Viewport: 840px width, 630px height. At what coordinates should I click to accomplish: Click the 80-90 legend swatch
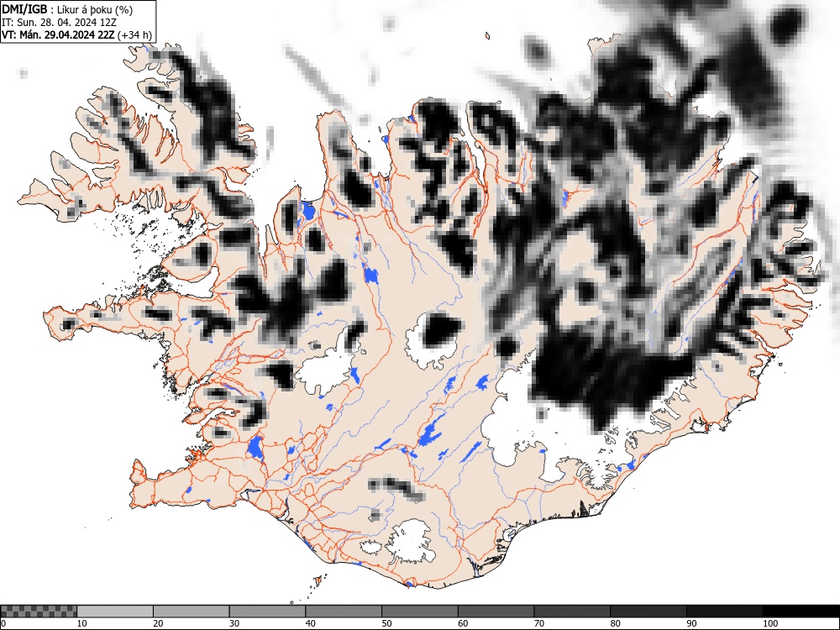pyautogui.click(x=648, y=612)
